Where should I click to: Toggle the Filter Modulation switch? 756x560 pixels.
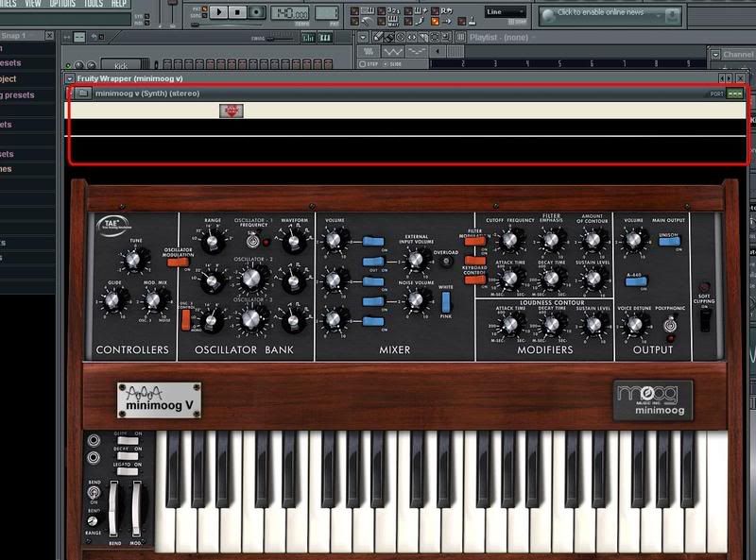(475, 242)
